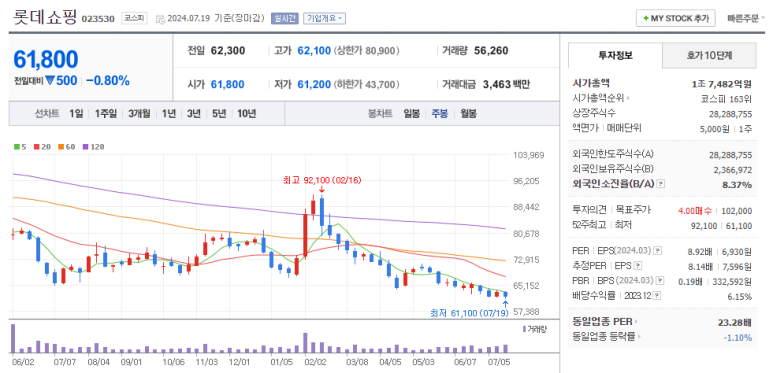Viewport: 773px width, 373px height.
Task: Select the 일봉 daily candle chart
Action: click(411, 113)
